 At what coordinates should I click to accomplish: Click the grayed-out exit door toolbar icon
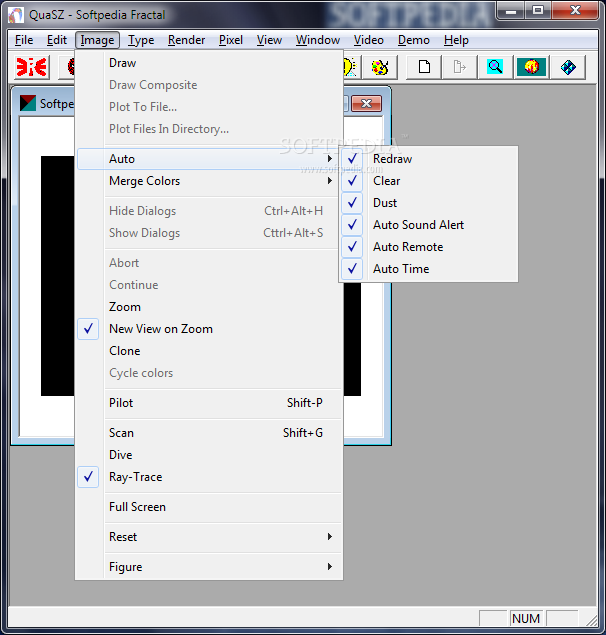click(460, 67)
